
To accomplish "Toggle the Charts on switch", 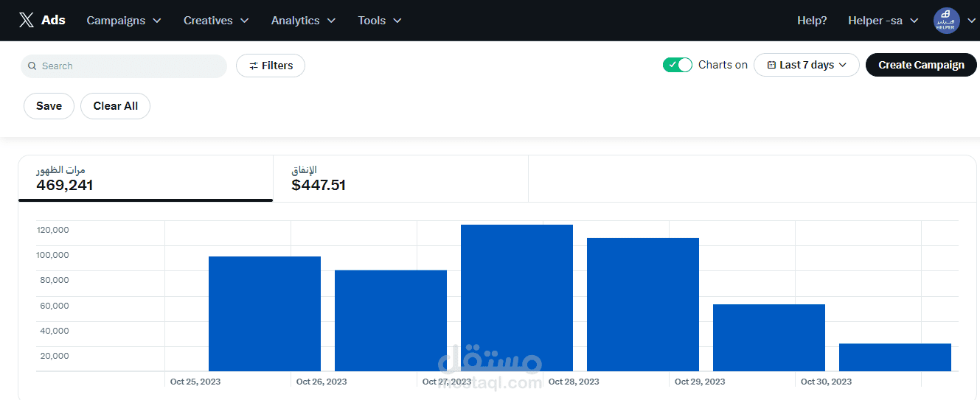I will point(678,65).
